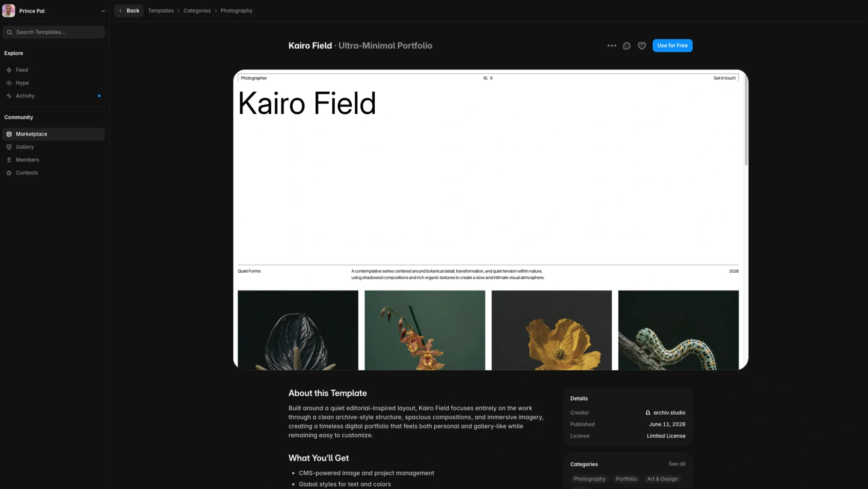The image size is (868, 489).
Task: Click the Gallery icon in sidebar
Action: coord(9,147)
